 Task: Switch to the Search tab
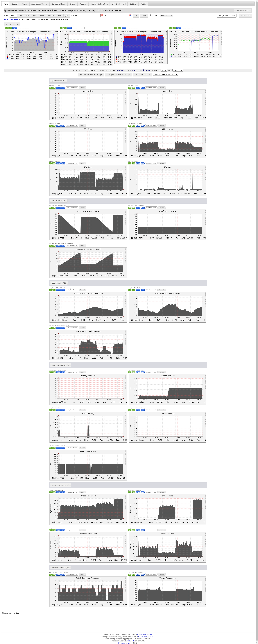pyautogui.click(x=15, y=4)
